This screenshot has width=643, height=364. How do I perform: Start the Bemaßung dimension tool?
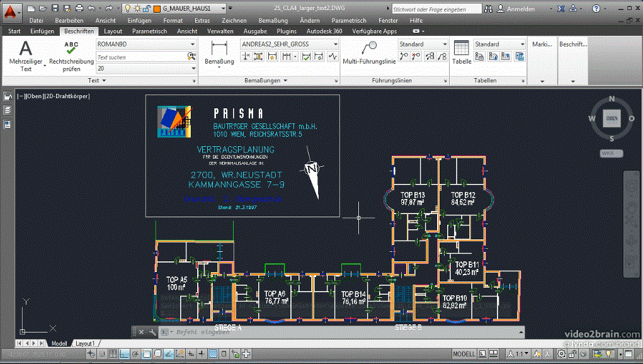click(219, 54)
